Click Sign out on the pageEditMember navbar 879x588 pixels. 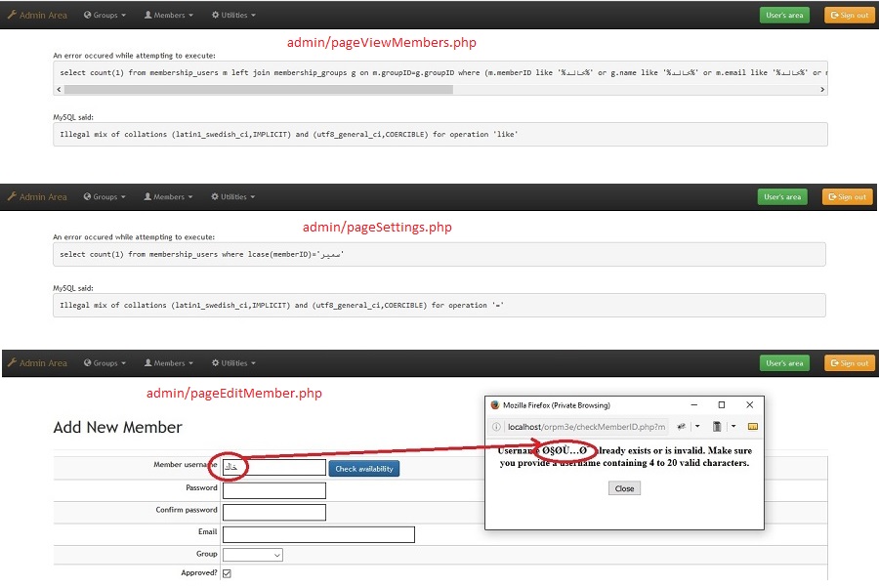(x=850, y=363)
